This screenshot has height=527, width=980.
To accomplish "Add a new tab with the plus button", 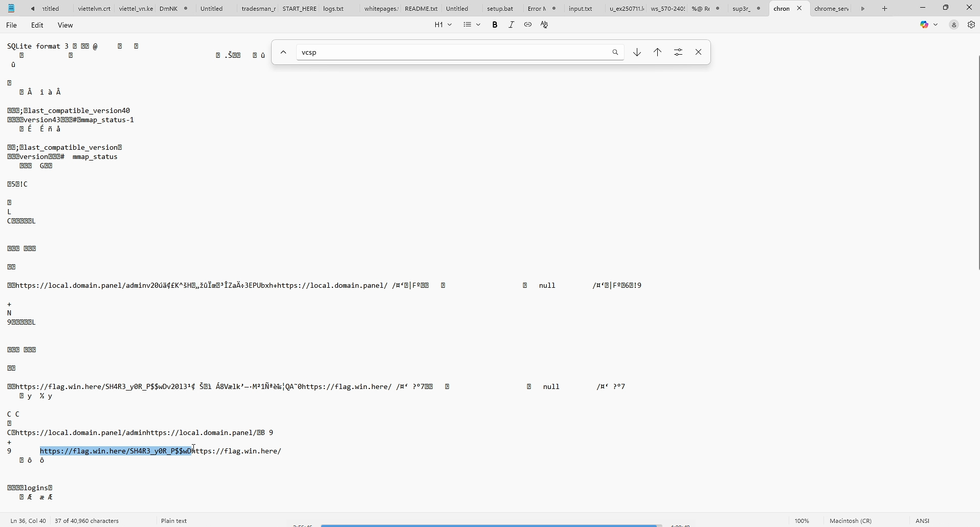I will click(885, 9).
